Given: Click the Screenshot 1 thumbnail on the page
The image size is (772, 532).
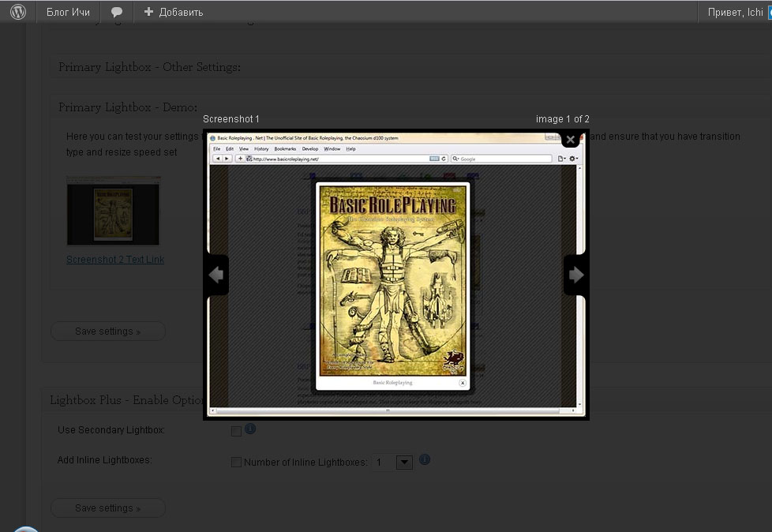Looking at the screenshot, I should pos(113,211).
